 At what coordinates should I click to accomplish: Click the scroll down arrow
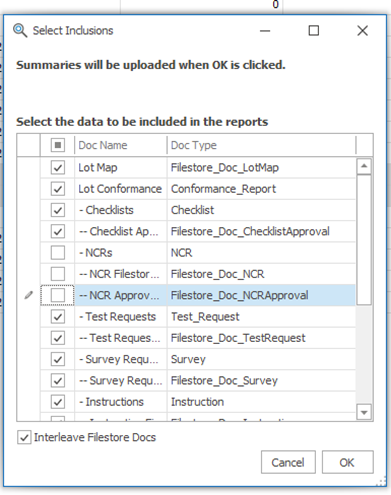[364, 412]
